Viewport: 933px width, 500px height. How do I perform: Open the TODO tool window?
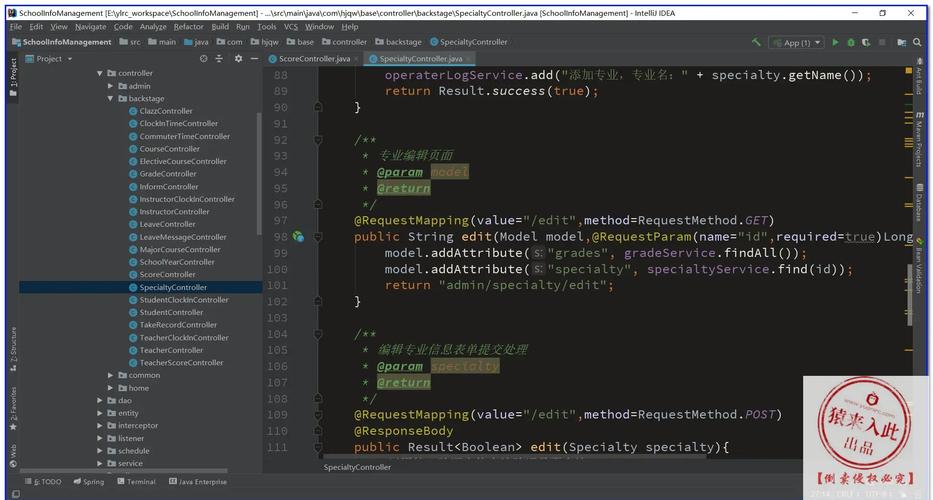pyautogui.click(x=44, y=482)
